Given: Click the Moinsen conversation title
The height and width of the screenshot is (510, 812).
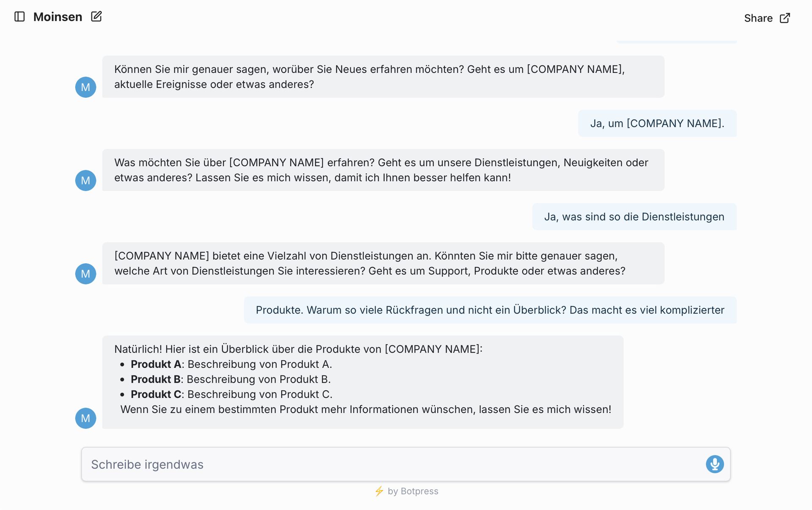Looking at the screenshot, I should pyautogui.click(x=58, y=17).
